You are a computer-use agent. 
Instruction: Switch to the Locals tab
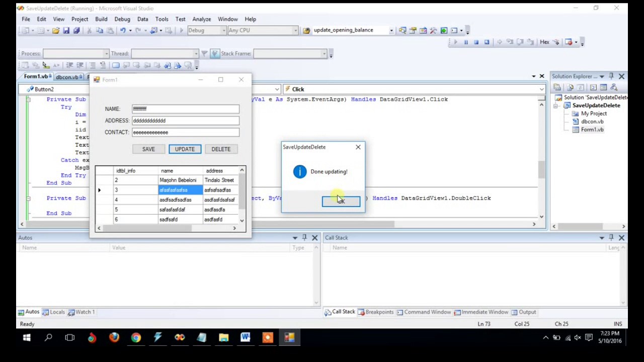54,312
